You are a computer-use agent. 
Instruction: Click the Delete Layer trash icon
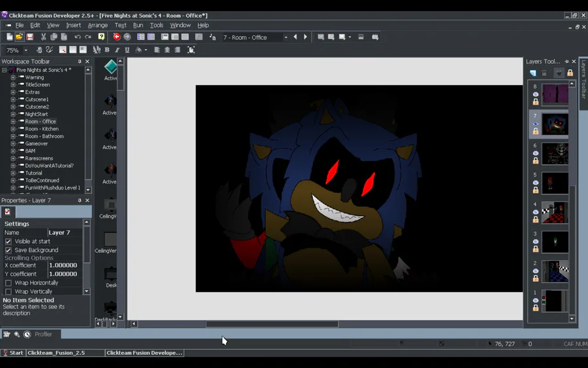[544, 73]
